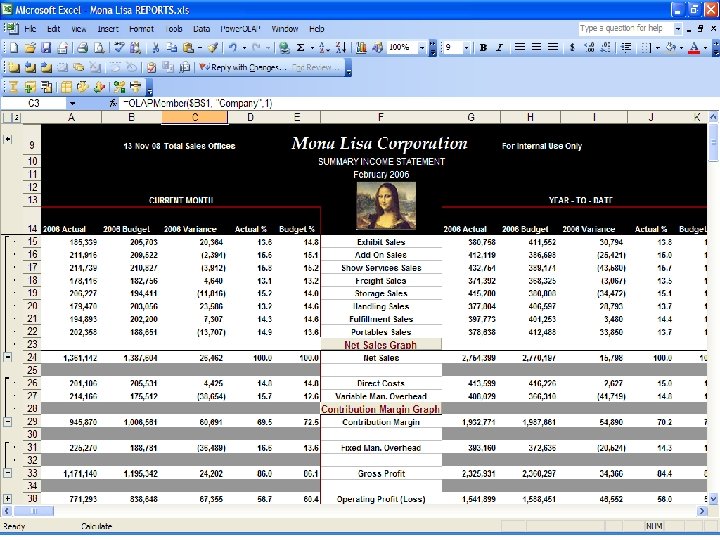This screenshot has height=540, width=720.
Task: Select column C header
Action: tap(195, 118)
